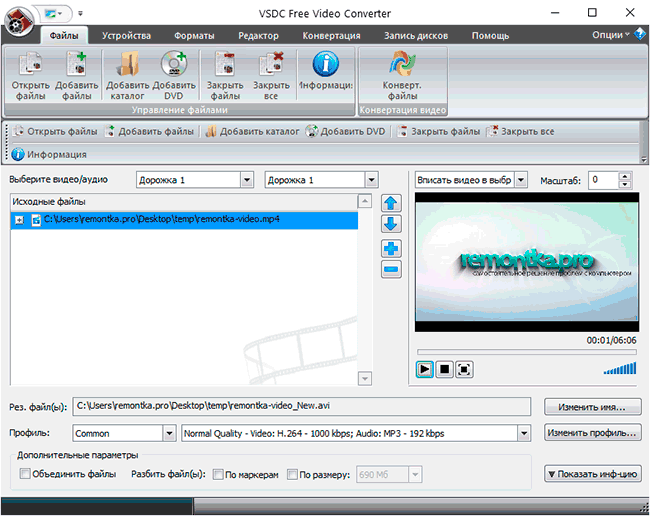Click Добавить каталог in the small toolbar

252,131
